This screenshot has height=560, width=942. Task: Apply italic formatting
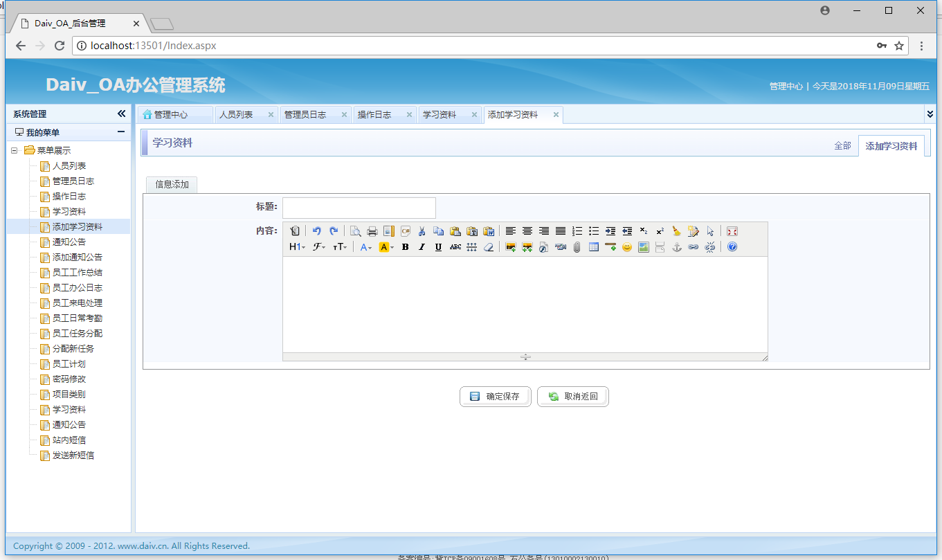422,247
